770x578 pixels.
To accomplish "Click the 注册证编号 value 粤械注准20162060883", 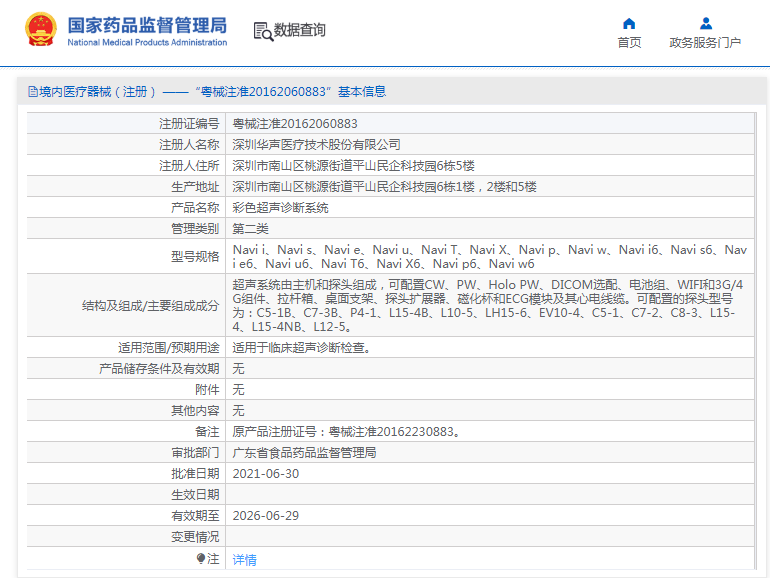I will coord(295,124).
